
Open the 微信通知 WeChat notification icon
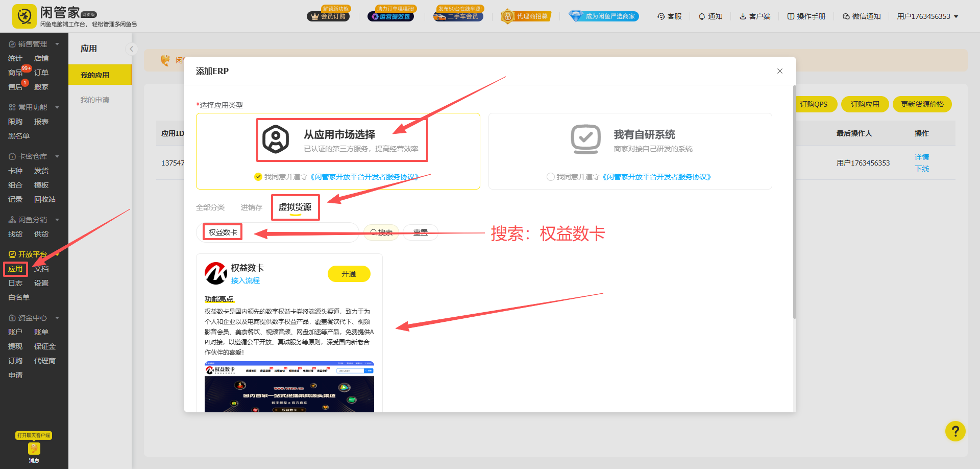[x=846, y=16]
